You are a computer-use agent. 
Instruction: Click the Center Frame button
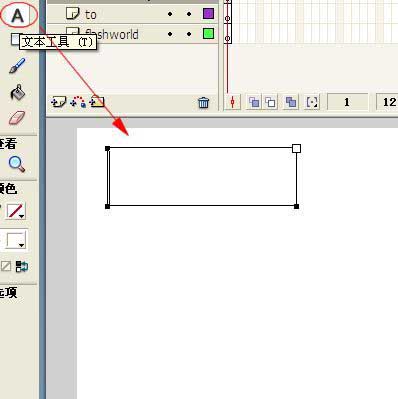233,102
